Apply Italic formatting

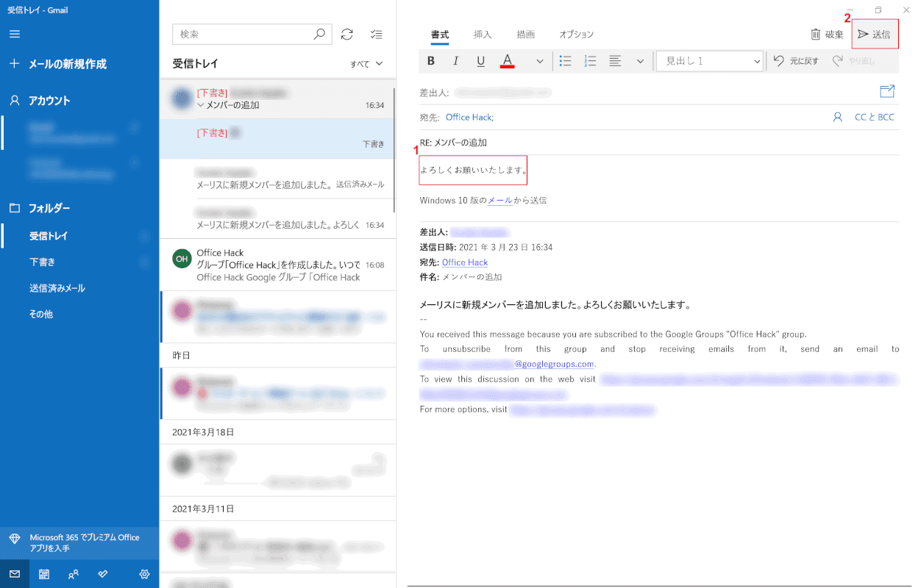click(456, 61)
